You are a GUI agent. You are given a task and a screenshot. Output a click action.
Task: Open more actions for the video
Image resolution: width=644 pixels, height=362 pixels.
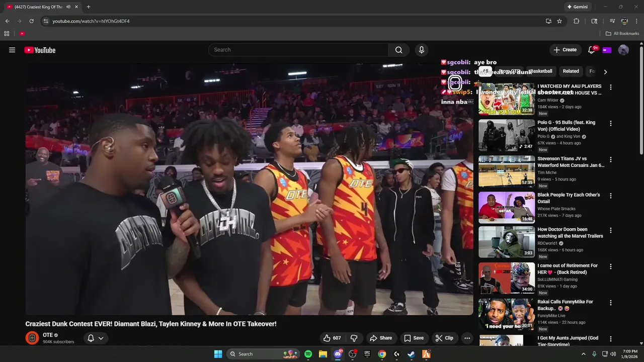[x=467, y=338]
